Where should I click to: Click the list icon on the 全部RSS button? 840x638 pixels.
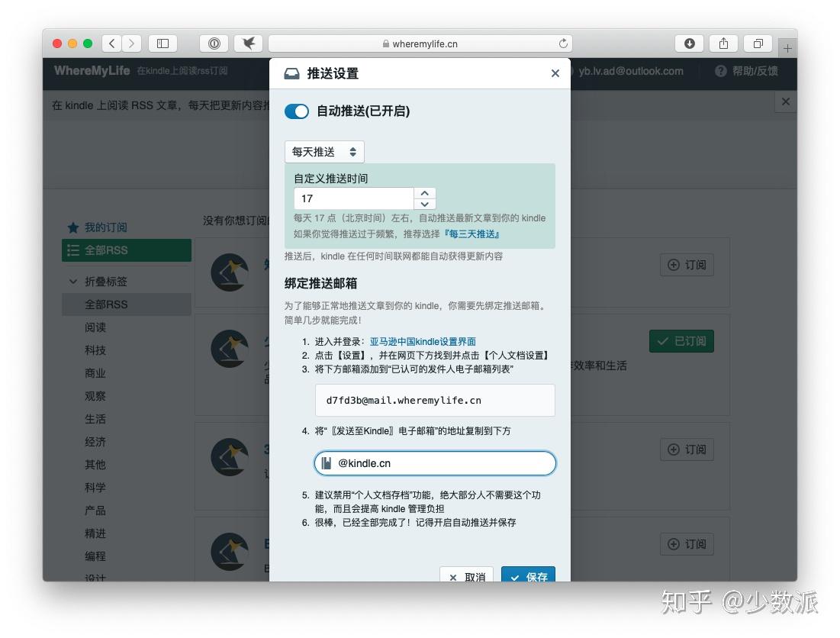(72, 250)
